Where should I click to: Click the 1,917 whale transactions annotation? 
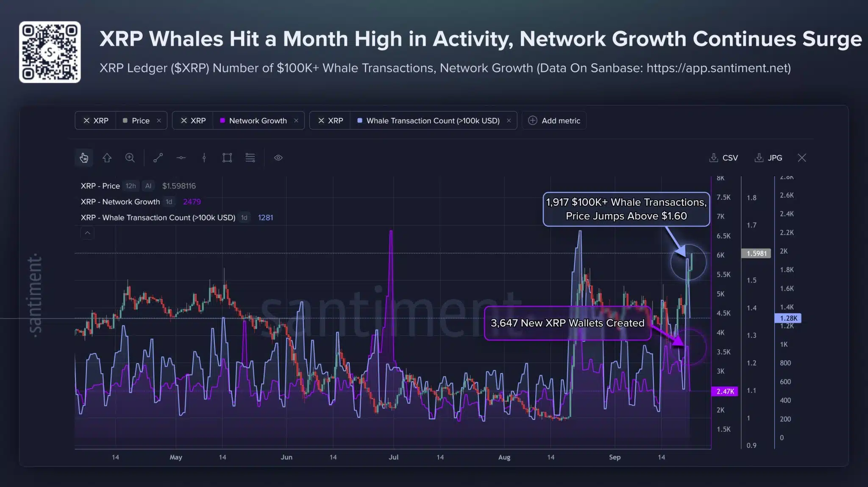[626, 209]
